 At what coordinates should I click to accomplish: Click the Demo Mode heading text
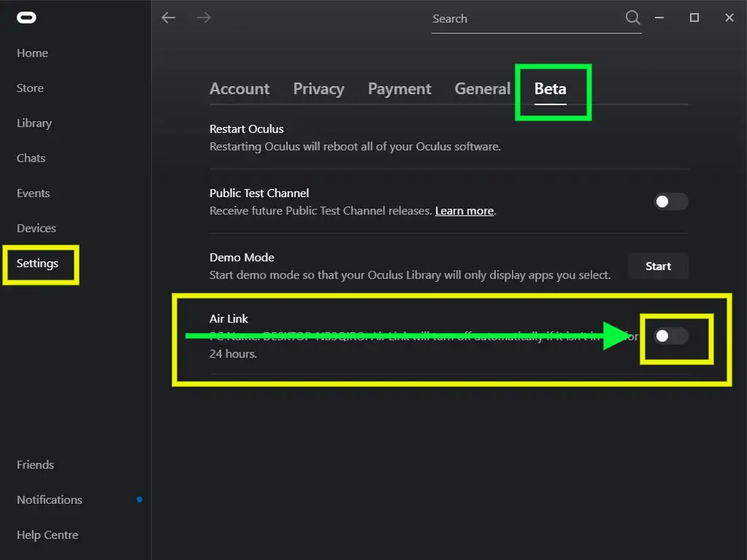[x=242, y=258]
